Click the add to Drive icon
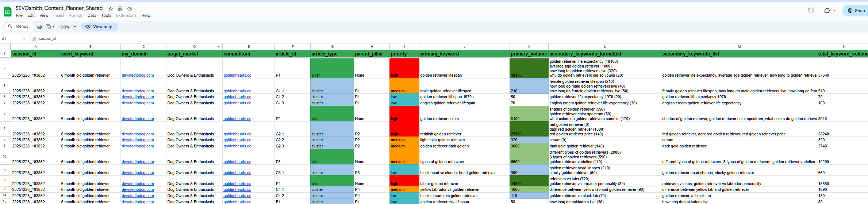 [120, 8]
